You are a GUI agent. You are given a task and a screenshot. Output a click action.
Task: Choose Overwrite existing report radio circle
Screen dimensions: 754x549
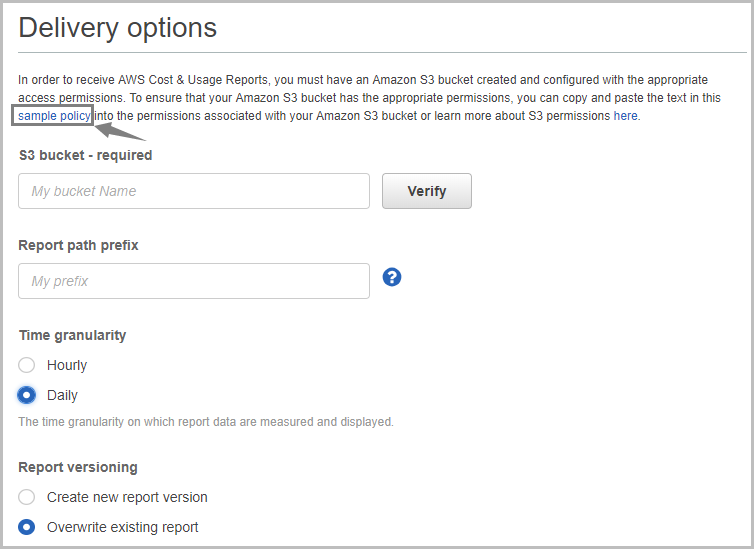pos(27,527)
